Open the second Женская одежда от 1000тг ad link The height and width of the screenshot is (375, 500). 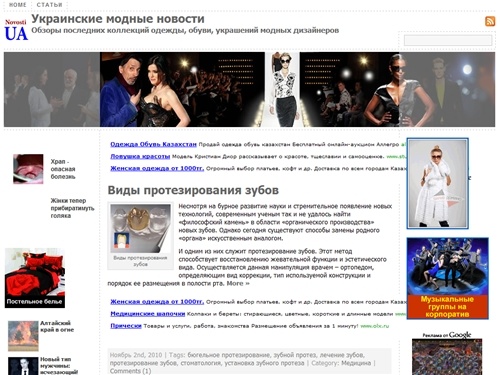[x=157, y=302]
